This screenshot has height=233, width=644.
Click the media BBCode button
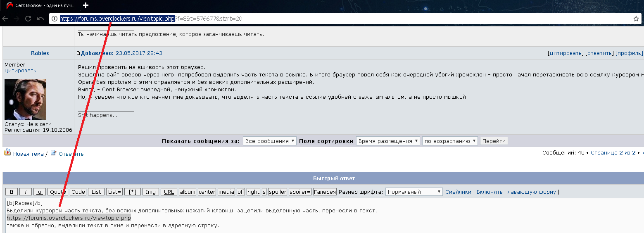click(226, 192)
